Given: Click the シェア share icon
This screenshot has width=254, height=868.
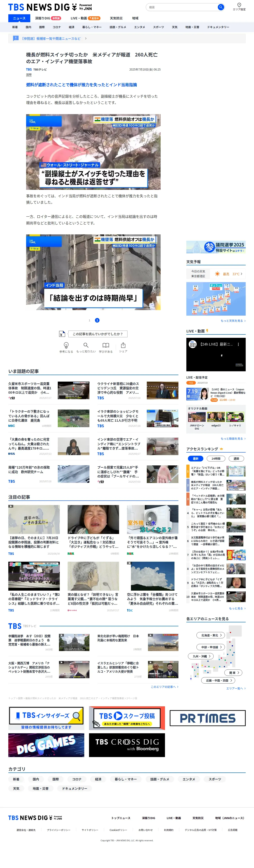Looking at the screenshot, I should point(123,345).
